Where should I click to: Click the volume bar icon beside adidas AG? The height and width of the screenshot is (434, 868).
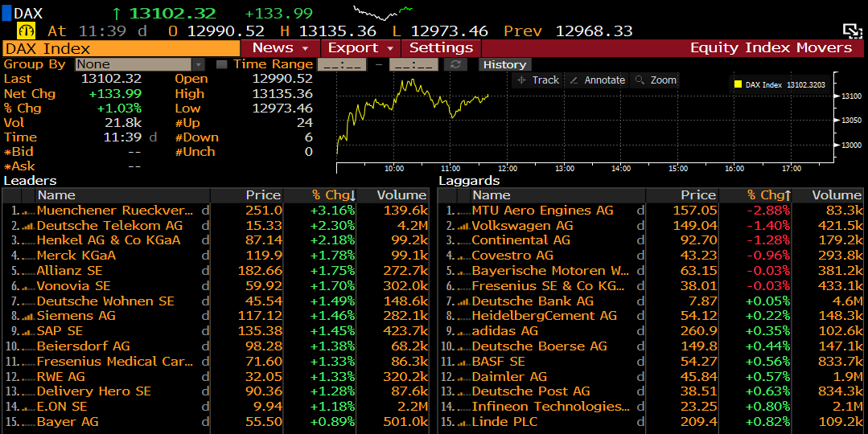tap(463, 332)
